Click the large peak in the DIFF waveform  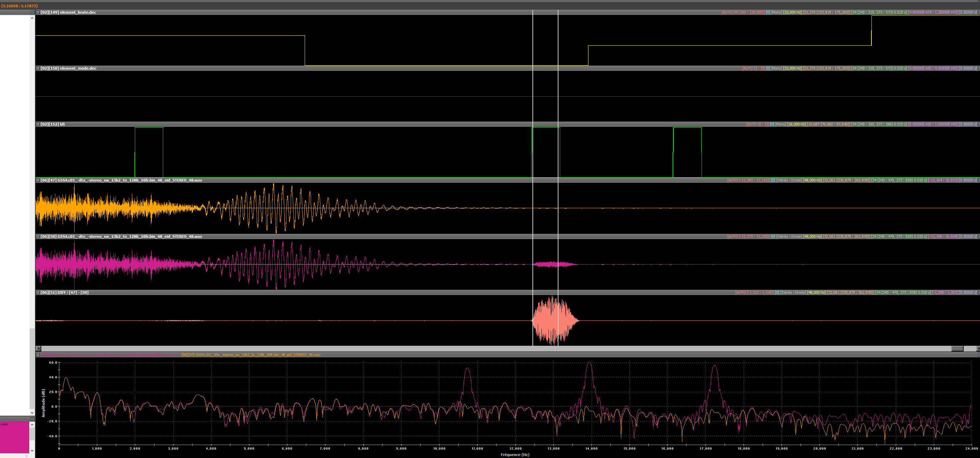coord(552,320)
